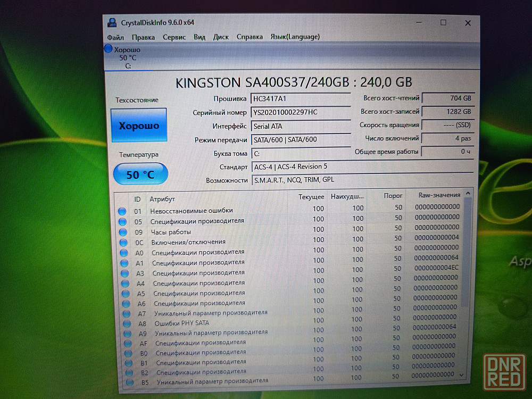
Task: Select the Ошибки PHY SATA attribute row
Action: 291,321
